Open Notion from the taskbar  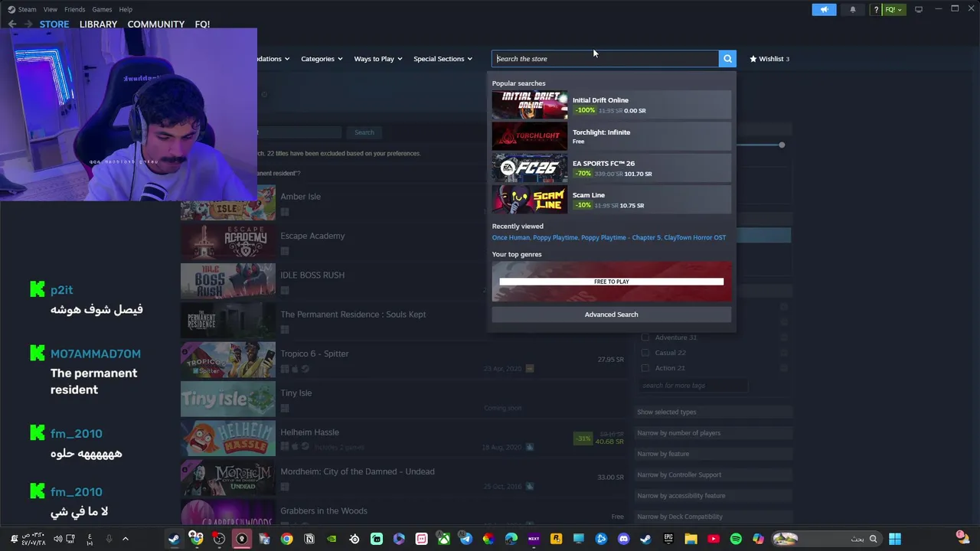pos(309,539)
